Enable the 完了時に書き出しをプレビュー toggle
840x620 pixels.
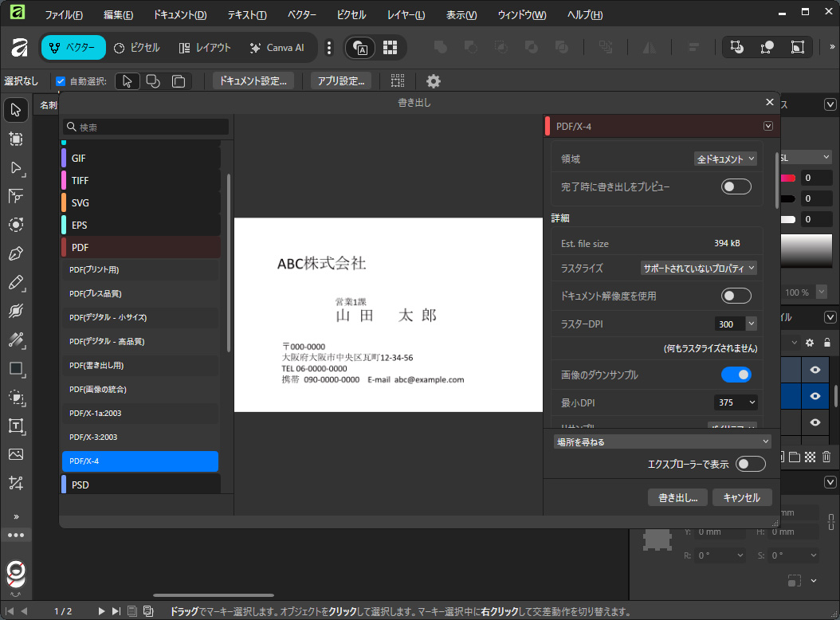[x=736, y=186]
